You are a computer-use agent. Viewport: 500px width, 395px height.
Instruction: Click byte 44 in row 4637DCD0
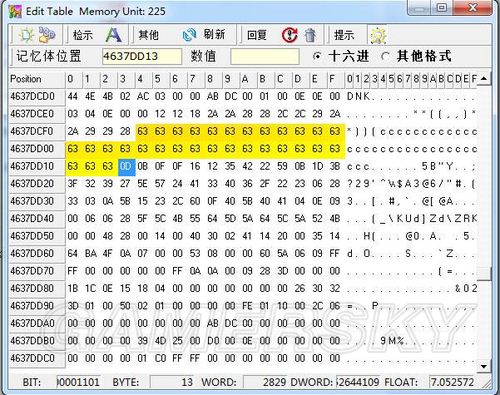pos(73,96)
